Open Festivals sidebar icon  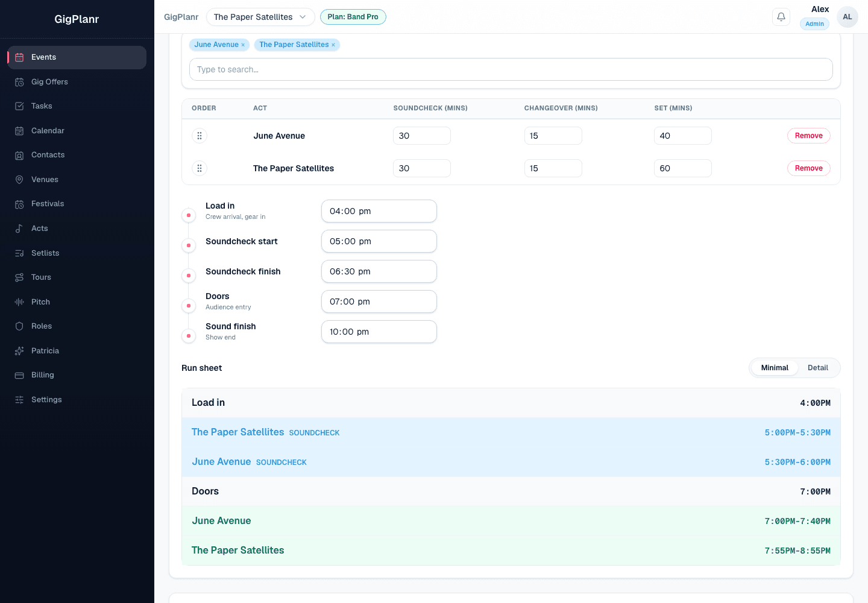click(19, 204)
